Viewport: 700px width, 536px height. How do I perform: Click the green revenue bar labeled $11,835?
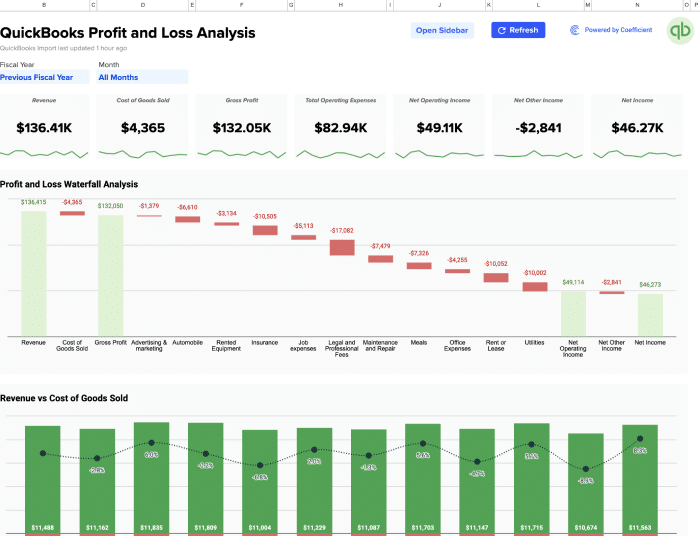click(x=151, y=478)
